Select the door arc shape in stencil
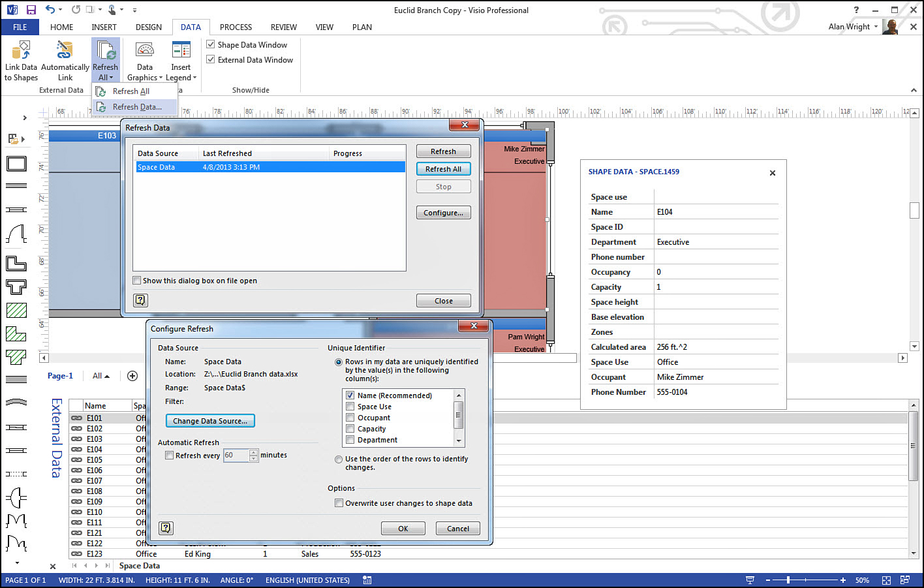Viewport: 924px width, 588px height. coord(16,233)
